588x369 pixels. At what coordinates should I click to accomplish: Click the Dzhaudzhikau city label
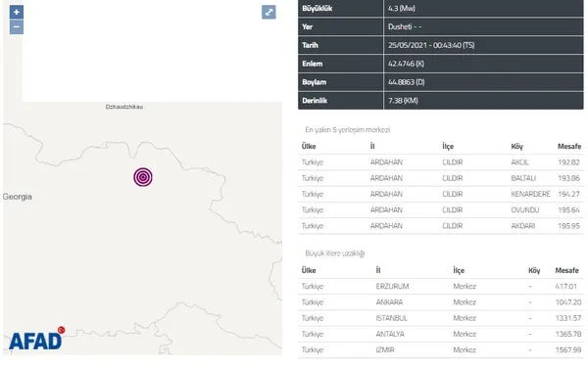tap(124, 107)
